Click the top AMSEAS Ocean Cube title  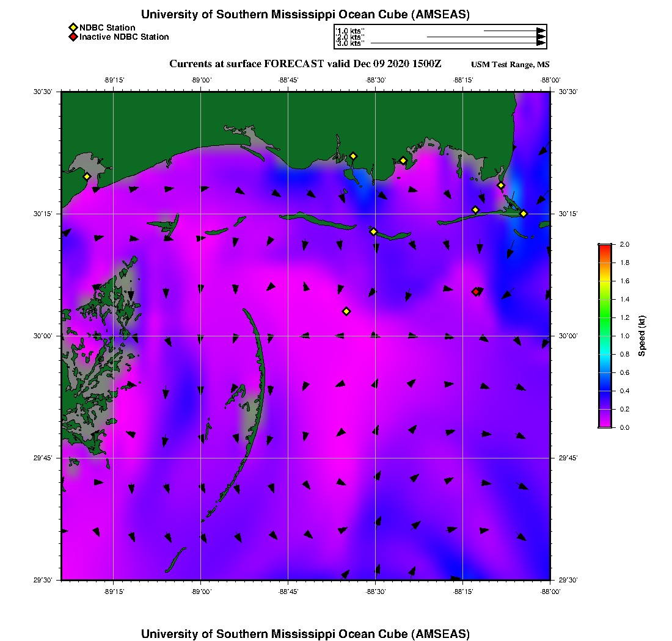click(305, 15)
